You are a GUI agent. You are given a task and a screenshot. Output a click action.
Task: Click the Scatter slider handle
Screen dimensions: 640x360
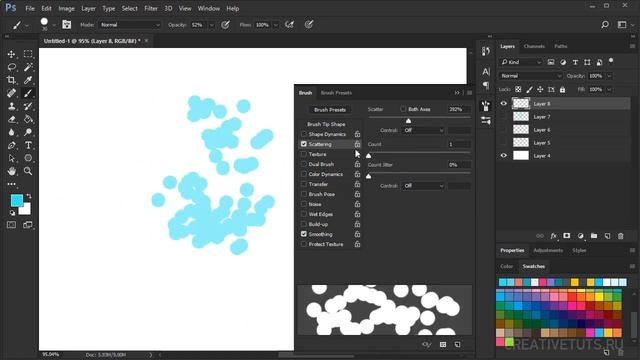click(408, 120)
